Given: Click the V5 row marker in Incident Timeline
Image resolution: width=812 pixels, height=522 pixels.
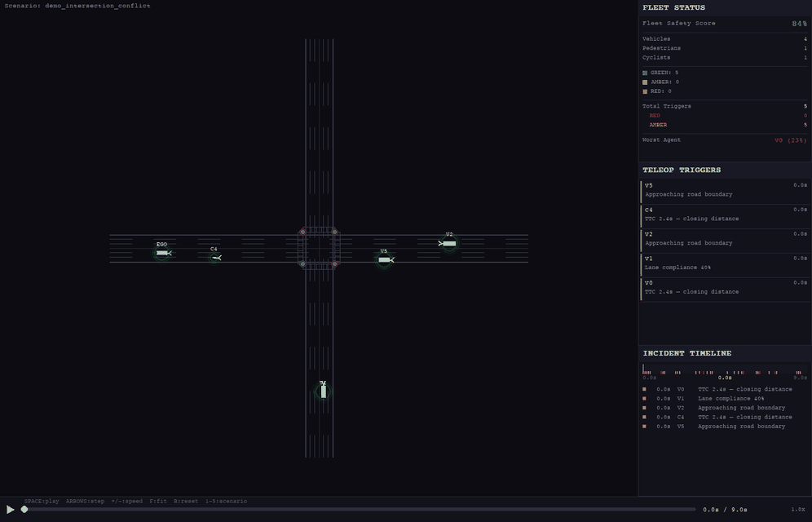Looking at the screenshot, I should pyautogui.click(x=644, y=427).
